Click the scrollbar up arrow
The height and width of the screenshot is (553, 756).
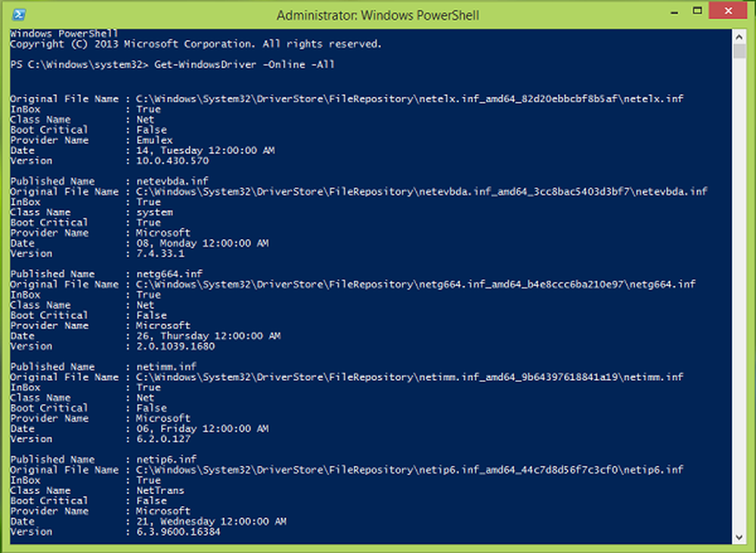point(739,36)
